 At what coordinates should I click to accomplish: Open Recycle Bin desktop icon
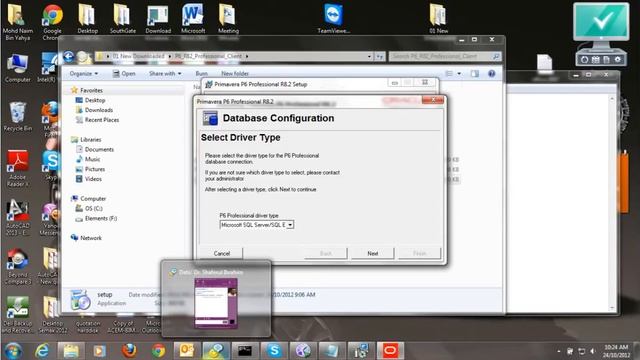point(17,116)
